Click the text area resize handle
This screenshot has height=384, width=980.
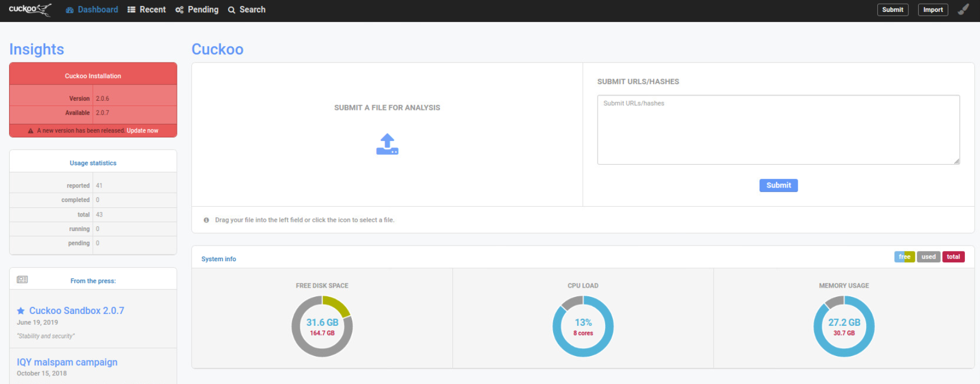click(956, 161)
